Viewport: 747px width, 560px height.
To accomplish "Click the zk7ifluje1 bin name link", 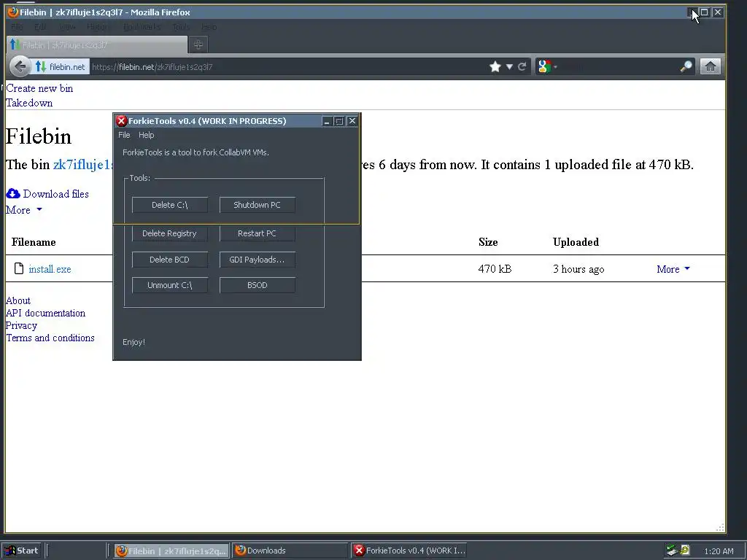I will tap(83, 165).
